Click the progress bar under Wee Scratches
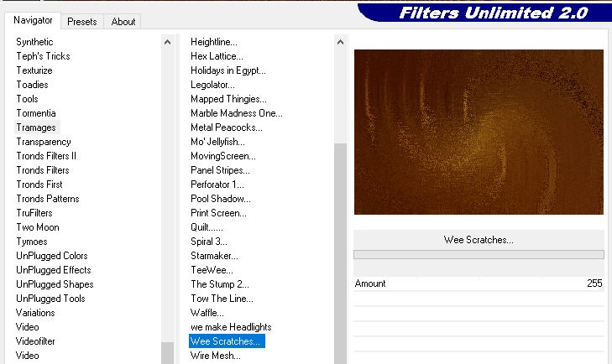 [479, 255]
